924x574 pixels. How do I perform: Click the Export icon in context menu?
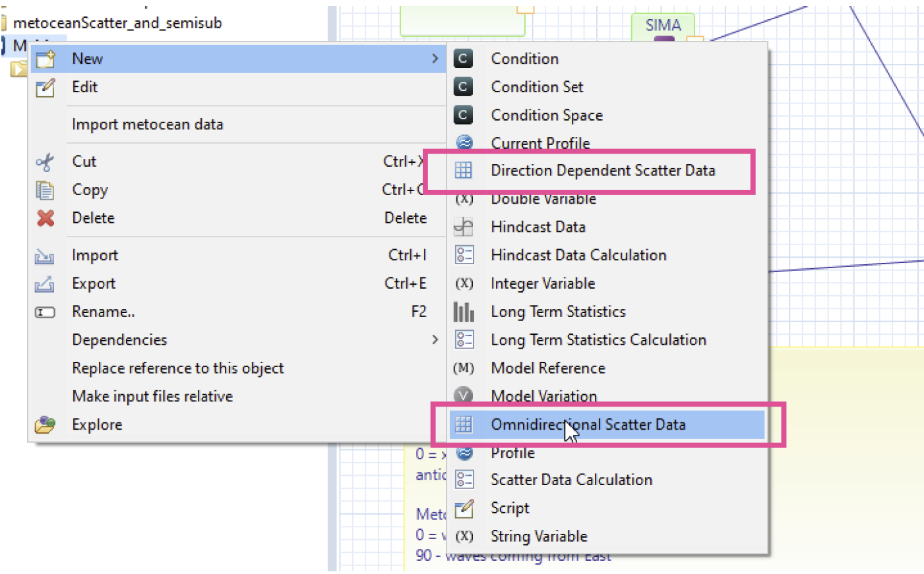[45, 284]
